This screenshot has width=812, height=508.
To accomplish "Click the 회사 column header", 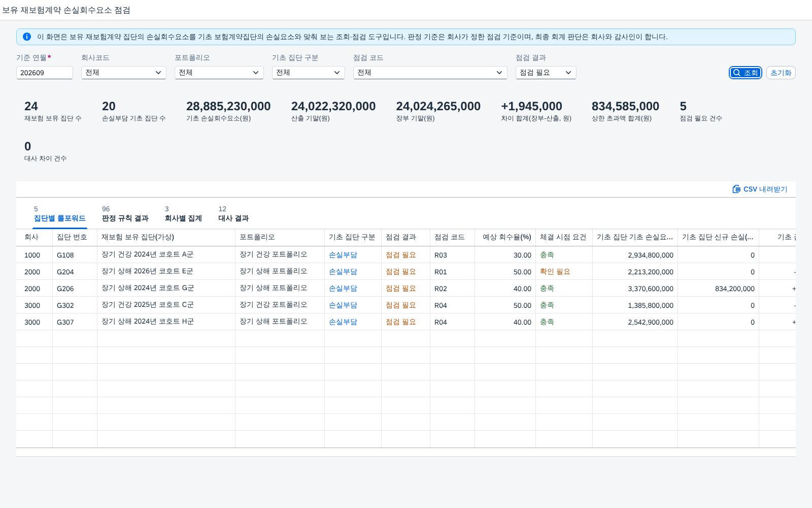I will pyautogui.click(x=35, y=237).
